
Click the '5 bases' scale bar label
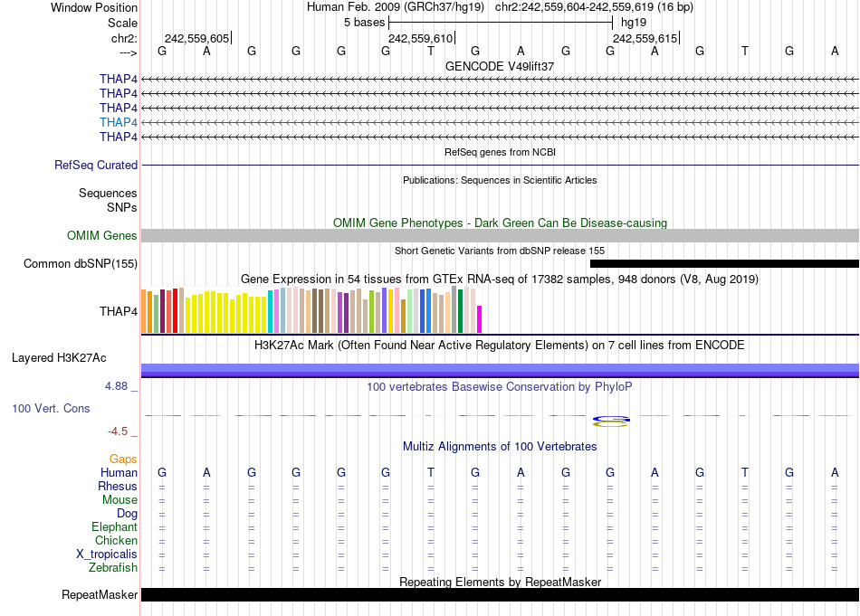tap(365, 23)
